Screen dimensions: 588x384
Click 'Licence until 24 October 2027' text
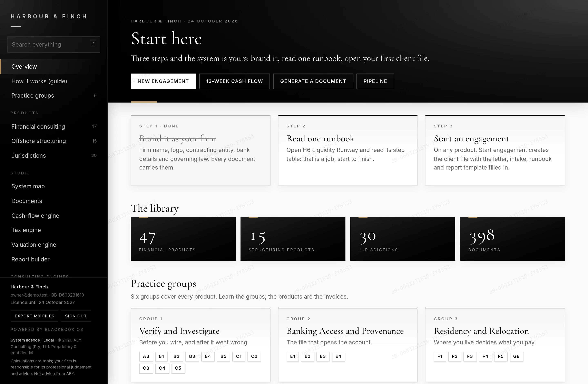pos(43,302)
